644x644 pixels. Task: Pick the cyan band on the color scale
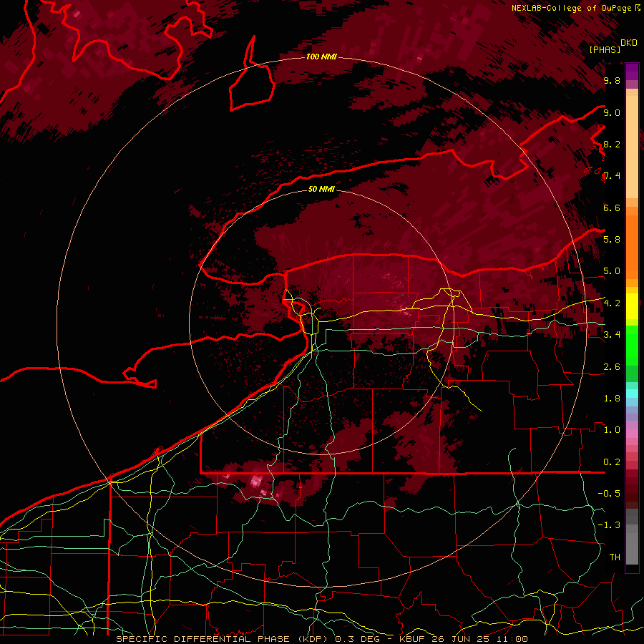[x=632, y=393]
